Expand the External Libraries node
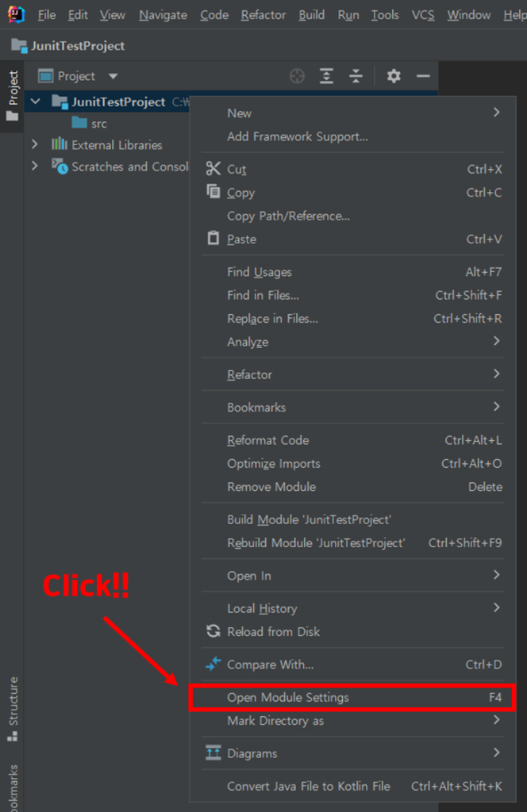 pyautogui.click(x=34, y=144)
